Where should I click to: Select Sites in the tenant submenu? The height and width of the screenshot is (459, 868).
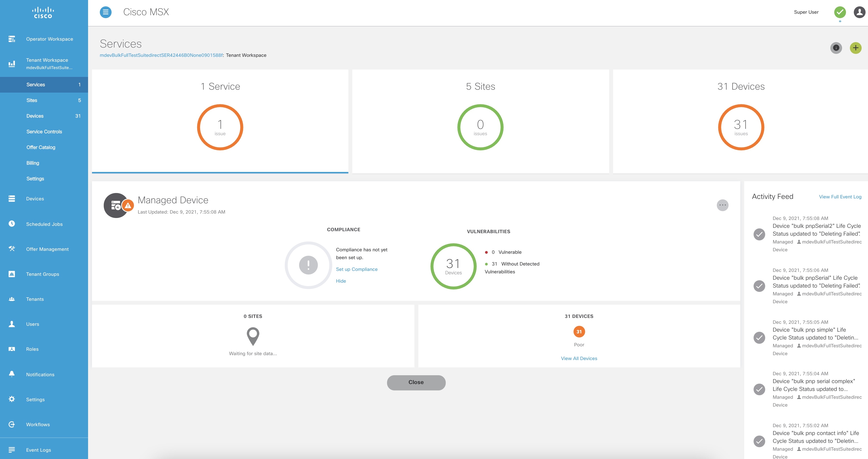(32, 100)
